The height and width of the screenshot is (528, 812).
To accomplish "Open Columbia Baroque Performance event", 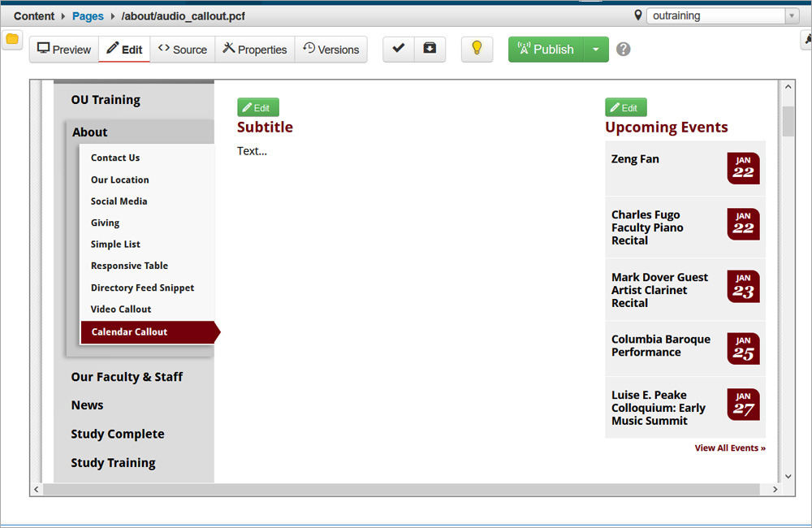I will [661, 345].
